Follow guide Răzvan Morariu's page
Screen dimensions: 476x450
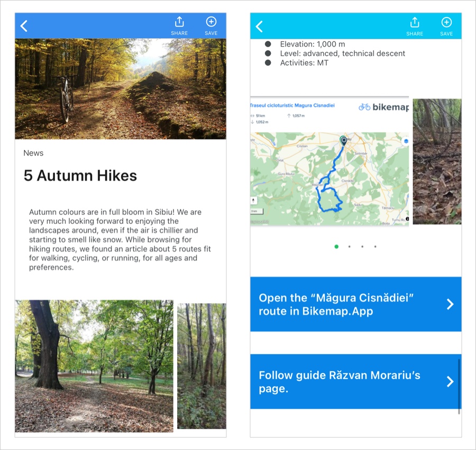click(356, 381)
